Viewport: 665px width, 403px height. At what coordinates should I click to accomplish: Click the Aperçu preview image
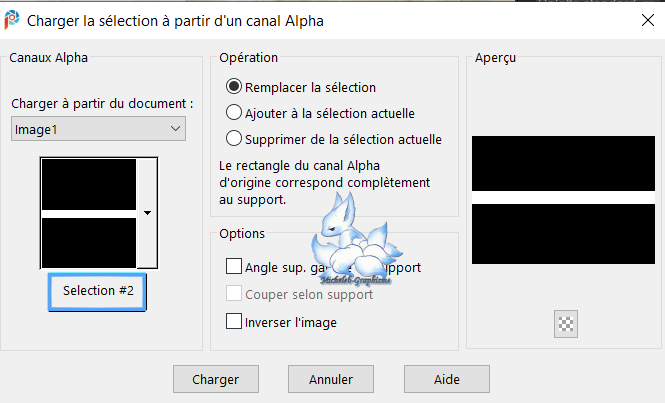[563, 200]
